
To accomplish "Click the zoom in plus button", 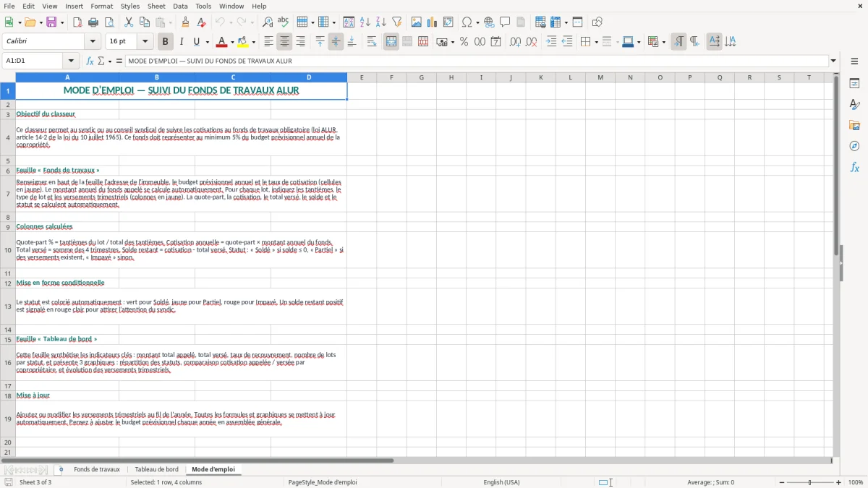I will click(839, 482).
